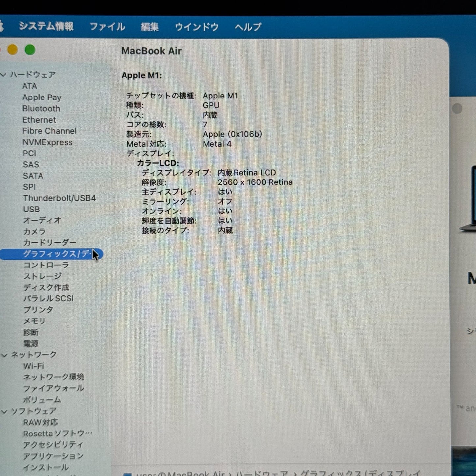Select コントローラ in the sidebar
Screen dimensions: 476x476
pos(46,265)
